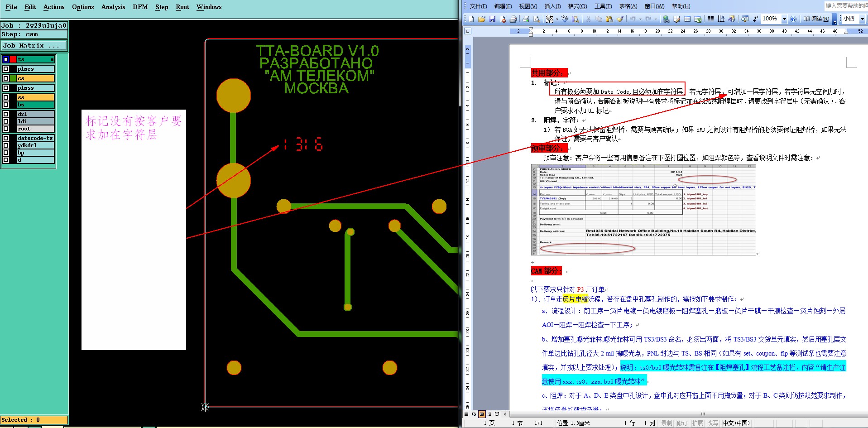
Task: Toggle visibility checkbox for cs layer
Action: click(x=6, y=78)
